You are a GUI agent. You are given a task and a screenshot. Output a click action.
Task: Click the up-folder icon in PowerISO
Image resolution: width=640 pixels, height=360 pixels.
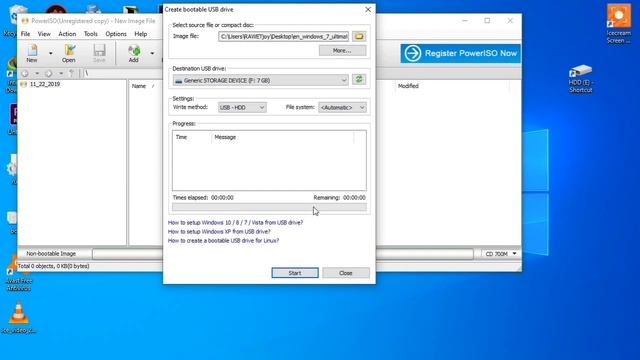point(71,73)
